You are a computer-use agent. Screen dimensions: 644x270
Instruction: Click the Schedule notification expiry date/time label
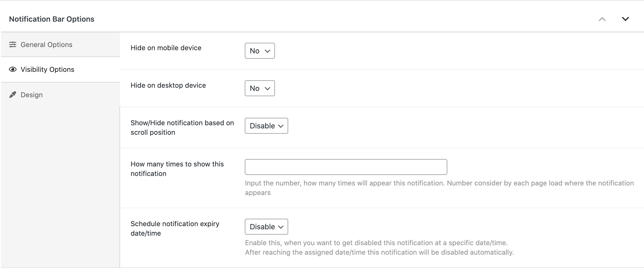point(175,229)
